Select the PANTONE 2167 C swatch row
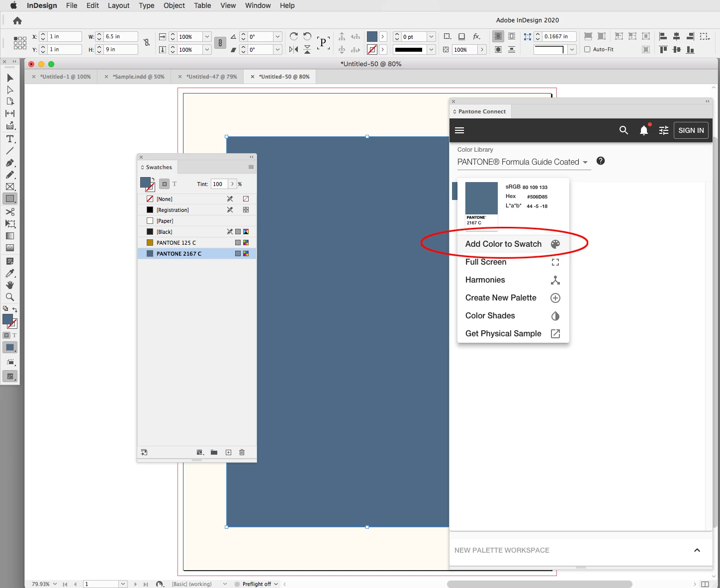 (197, 254)
